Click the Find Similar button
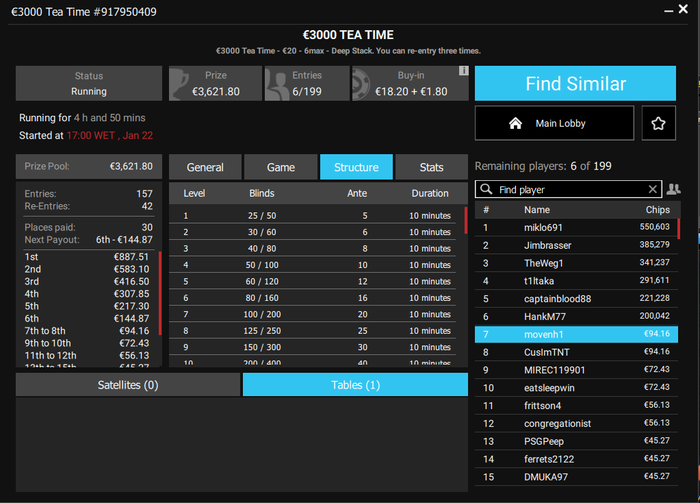Viewport: 700px width, 503px height. point(575,83)
